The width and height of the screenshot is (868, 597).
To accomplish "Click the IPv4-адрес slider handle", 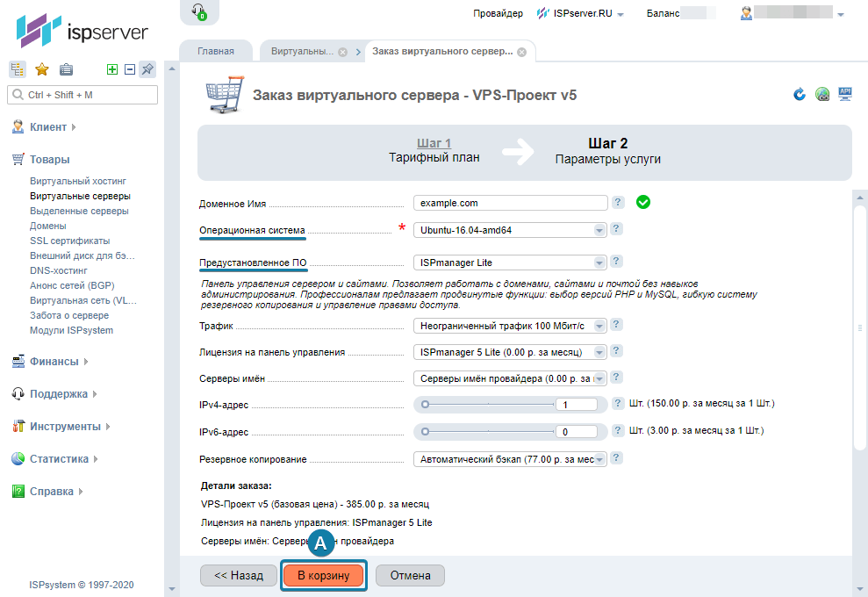I will pyautogui.click(x=425, y=404).
